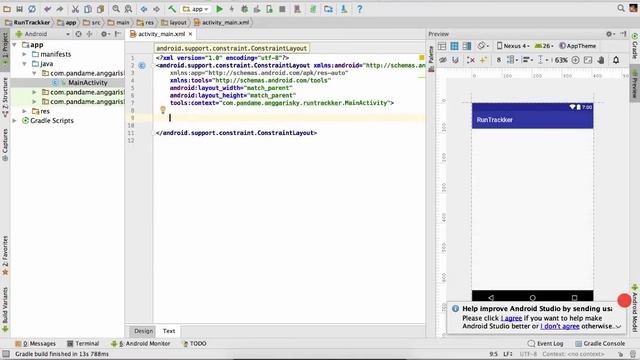Click Infer Constraints wand icon
The height and width of the screenshot is (360, 640).
[483, 60]
